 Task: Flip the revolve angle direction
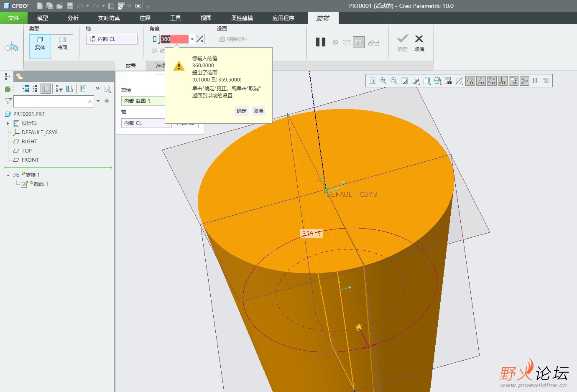coord(200,39)
